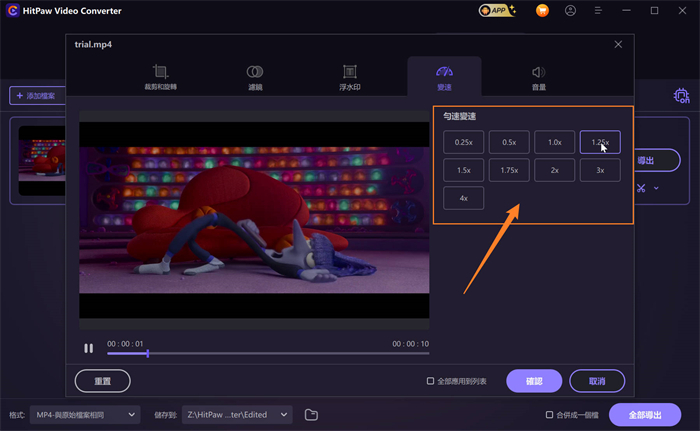Select the Speed change tab
700x431 pixels.
[444, 77]
